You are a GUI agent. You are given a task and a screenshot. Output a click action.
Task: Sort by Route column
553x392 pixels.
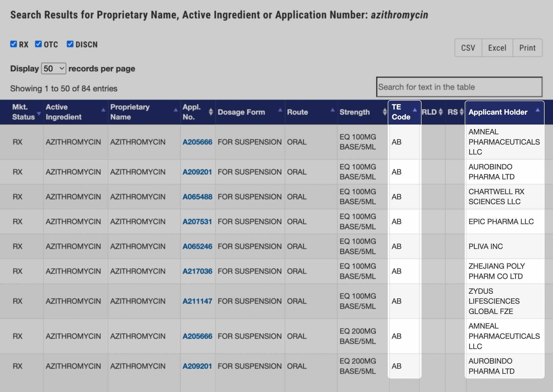[x=311, y=112]
